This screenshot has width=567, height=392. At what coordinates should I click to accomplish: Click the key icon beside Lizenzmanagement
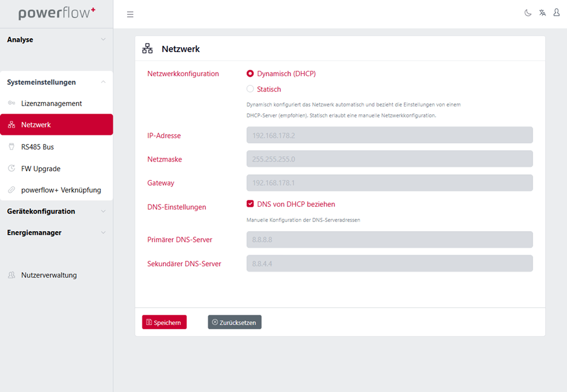click(x=11, y=103)
